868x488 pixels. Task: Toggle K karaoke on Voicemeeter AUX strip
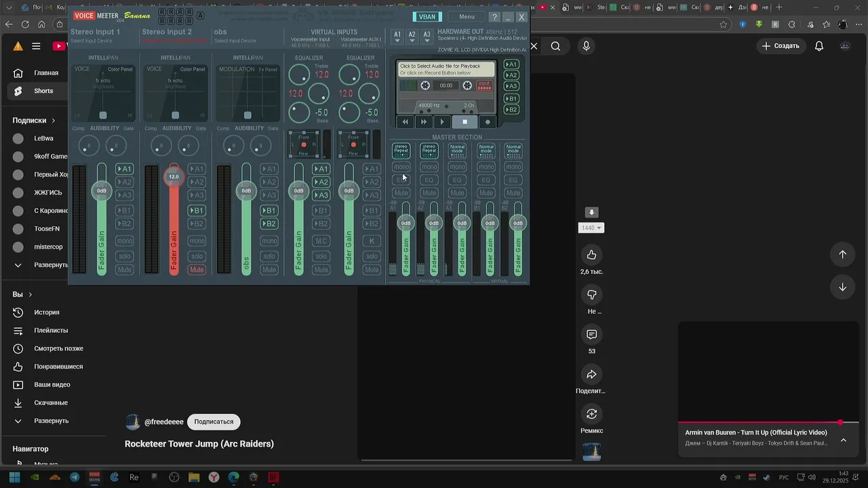(x=372, y=241)
